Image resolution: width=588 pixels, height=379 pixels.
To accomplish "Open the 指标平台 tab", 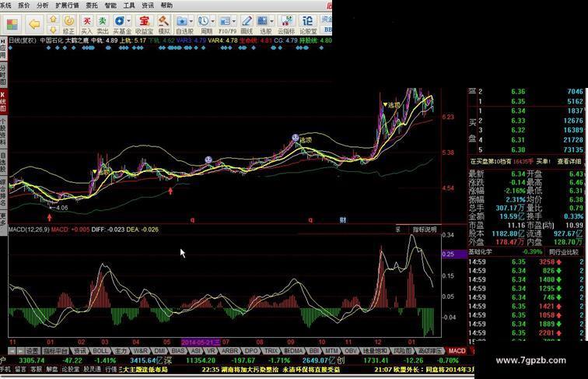I will (55, 351).
